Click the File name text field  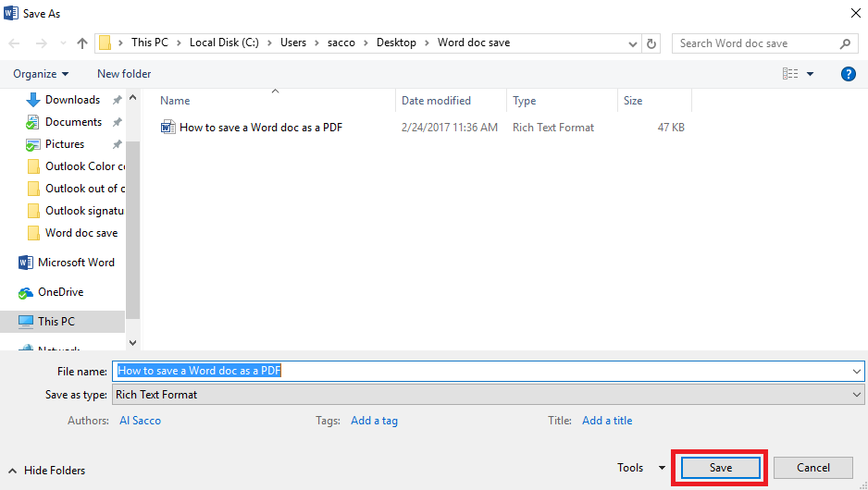481,371
